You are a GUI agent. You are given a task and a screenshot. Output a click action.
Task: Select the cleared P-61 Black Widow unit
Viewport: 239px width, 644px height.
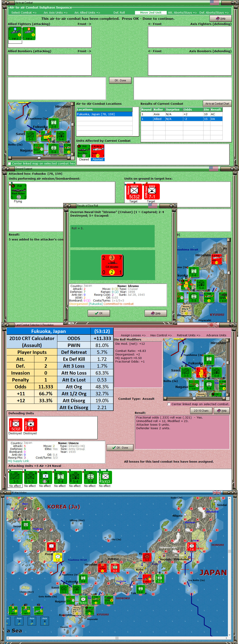[84, 151]
